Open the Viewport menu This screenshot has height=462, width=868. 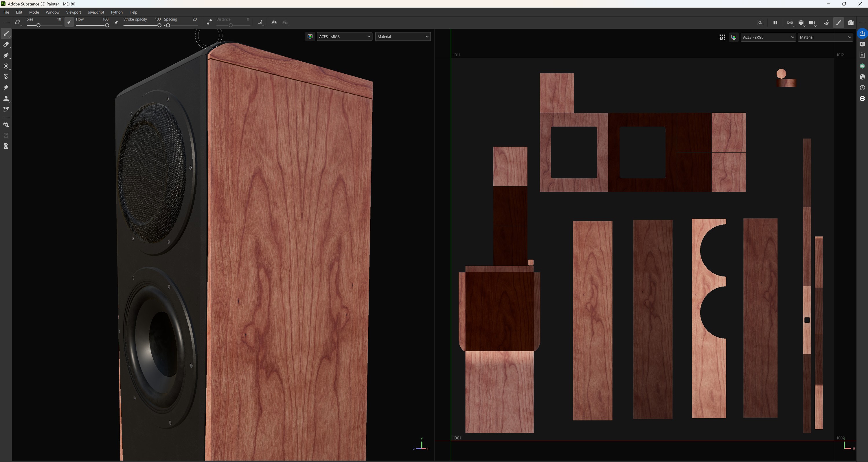(73, 12)
